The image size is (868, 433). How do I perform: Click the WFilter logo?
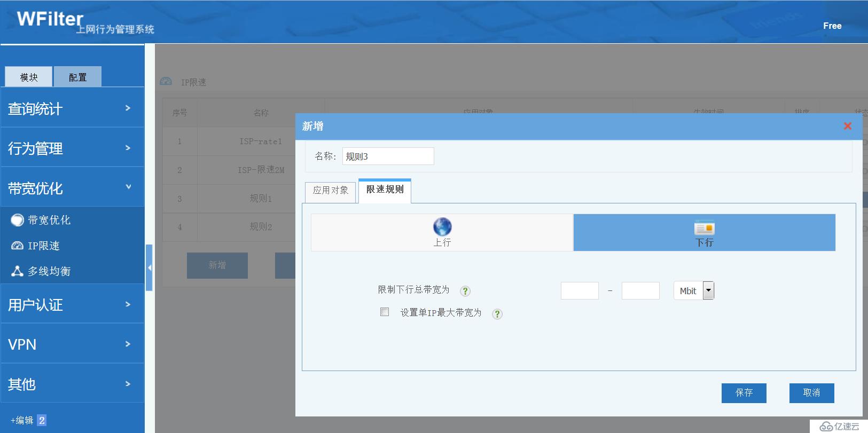50,19
